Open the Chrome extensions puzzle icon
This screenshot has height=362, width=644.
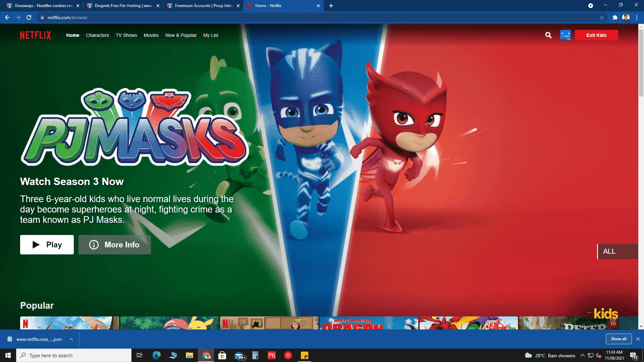click(615, 17)
